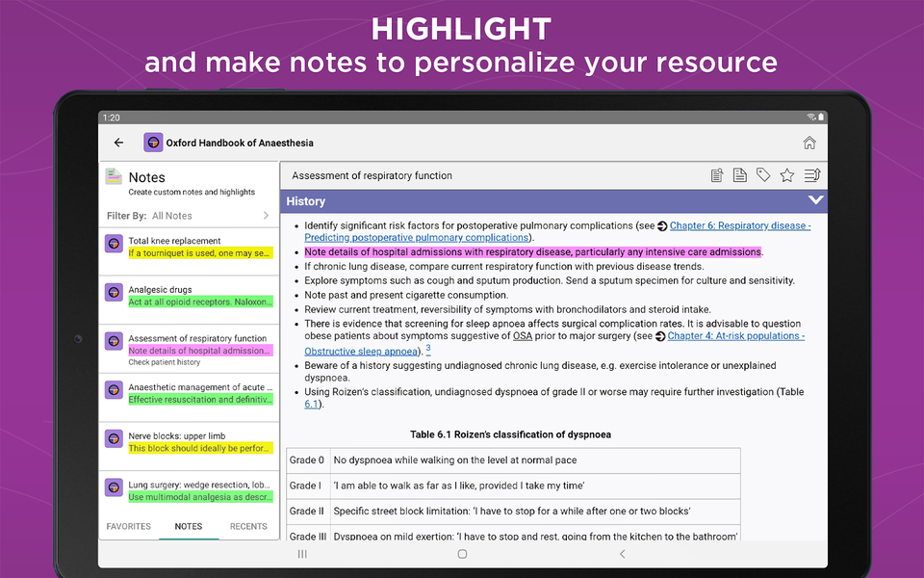The height and width of the screenshot is (578, 924).
Task: Open Nerve blocks: upper limb note icon
Action: point(114,439)
